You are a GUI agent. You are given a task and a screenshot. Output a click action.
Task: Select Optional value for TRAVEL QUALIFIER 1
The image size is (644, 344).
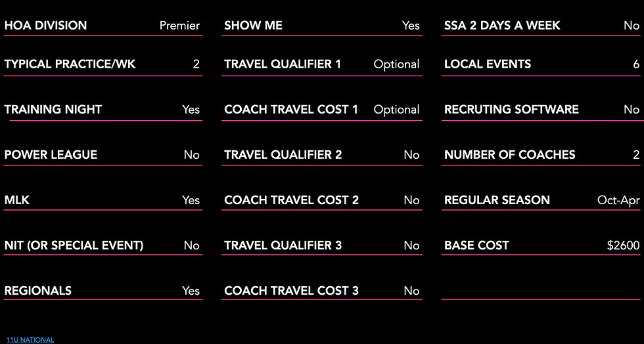point(396,64)
